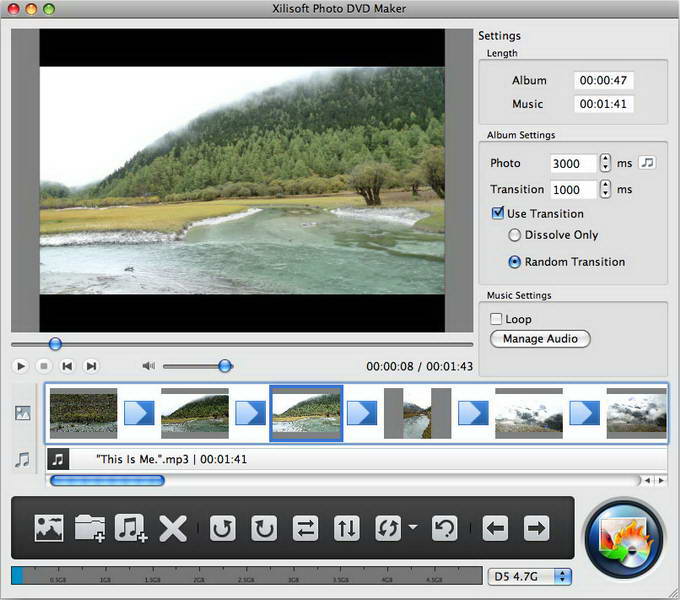Flip photo horizontally using toolbar icon
The height and width of the screenshot is (600, 680).
[304, 528]
